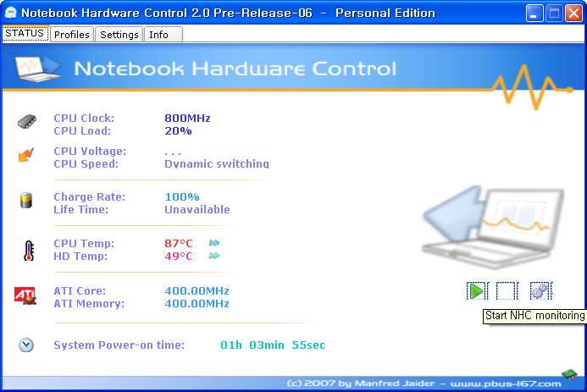Click the 49°C HD temperature reading

click(x=179, y=257)
